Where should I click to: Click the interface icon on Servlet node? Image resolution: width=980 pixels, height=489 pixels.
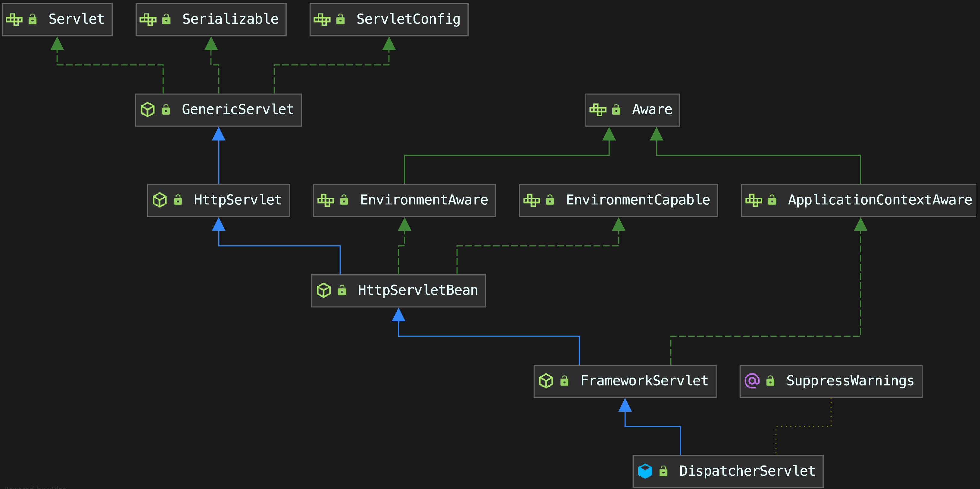pos(14,19)
